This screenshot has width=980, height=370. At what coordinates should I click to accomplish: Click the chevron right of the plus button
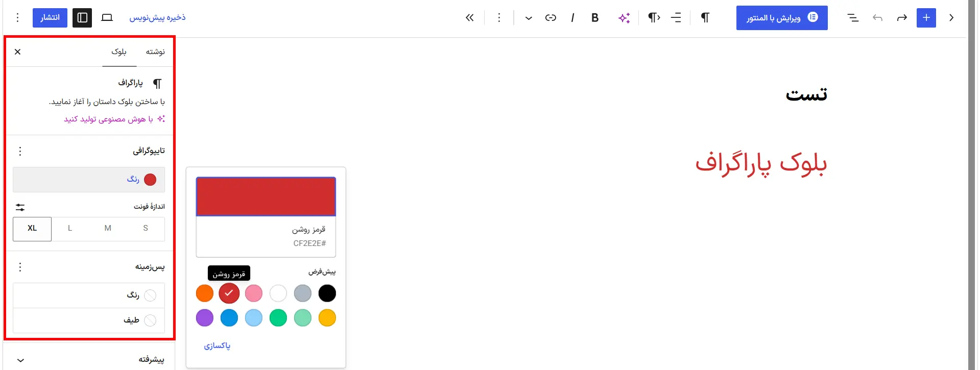951,18
